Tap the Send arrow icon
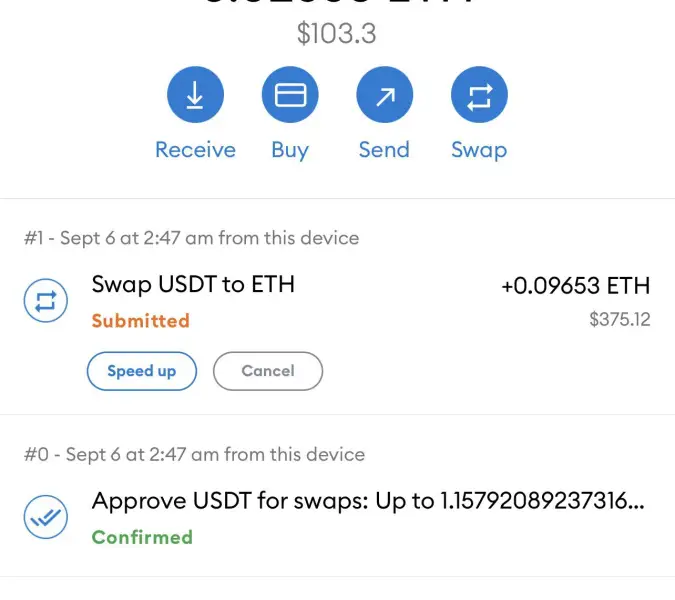 [385, 96]
